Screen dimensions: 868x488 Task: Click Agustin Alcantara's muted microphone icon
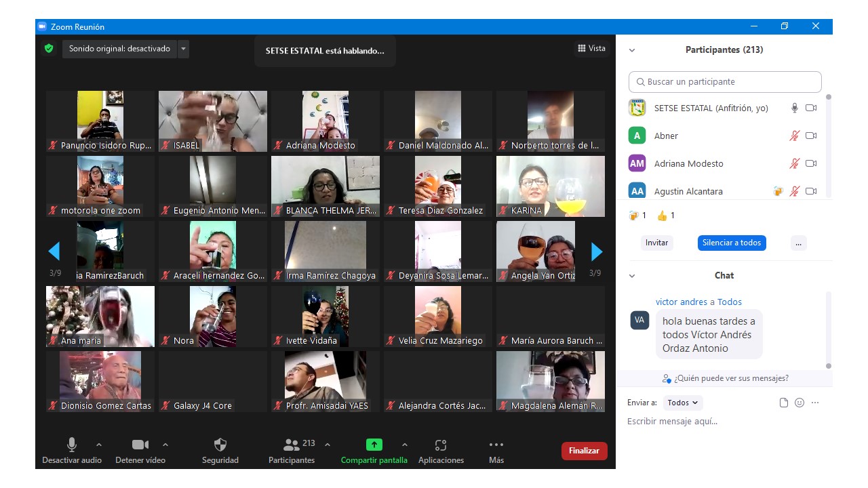[794, 191]
